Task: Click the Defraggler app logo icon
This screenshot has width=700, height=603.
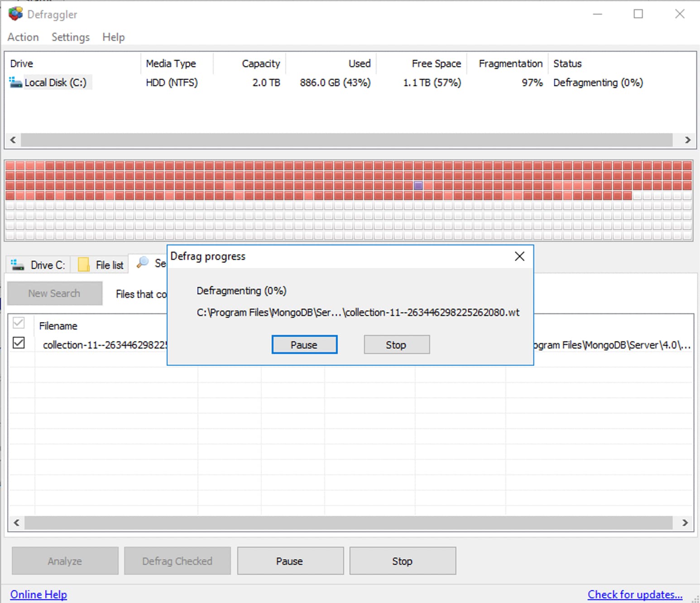Action: pos(15,14)
